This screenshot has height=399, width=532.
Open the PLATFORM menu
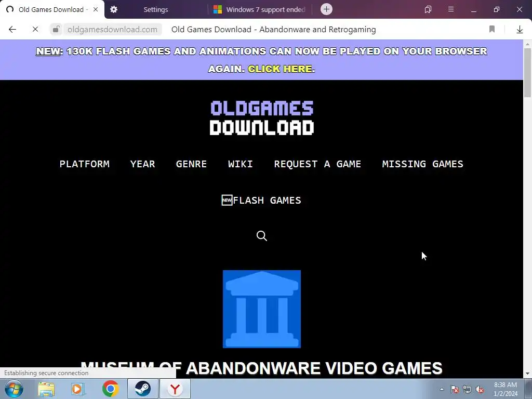(x=85, y=164)
